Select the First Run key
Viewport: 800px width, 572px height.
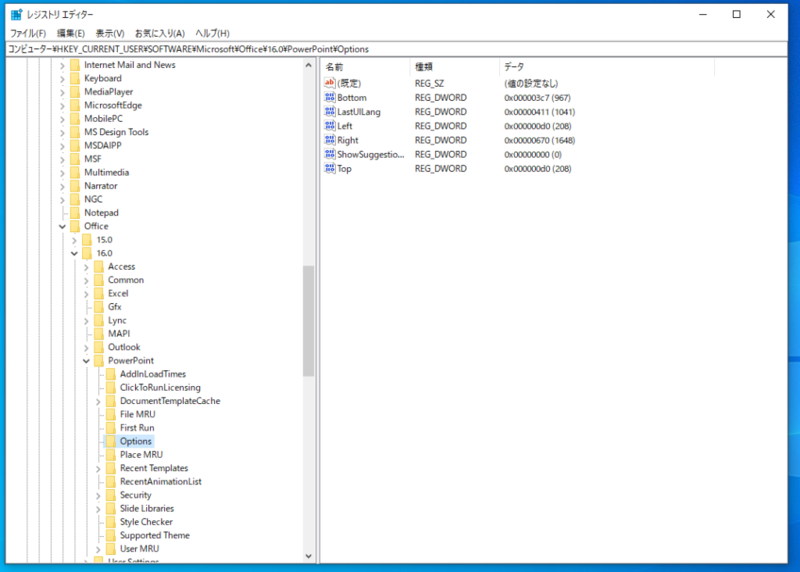[x=137, y=428]
